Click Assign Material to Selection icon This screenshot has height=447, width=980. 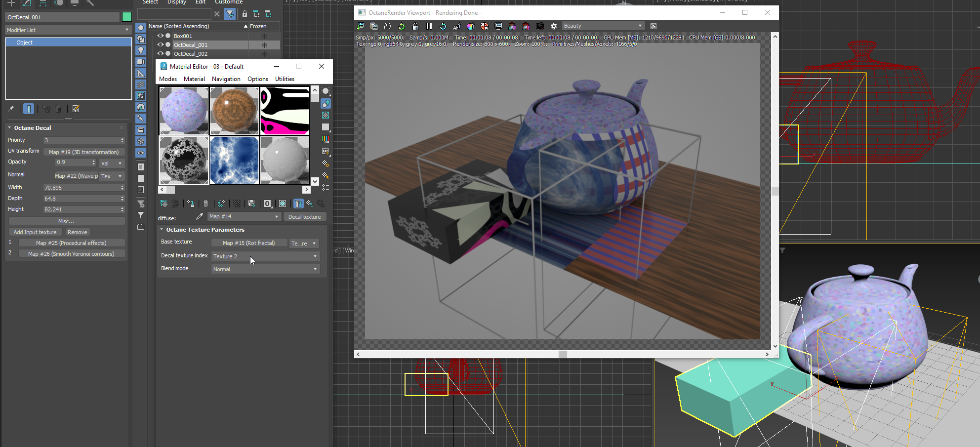point(191,203)
